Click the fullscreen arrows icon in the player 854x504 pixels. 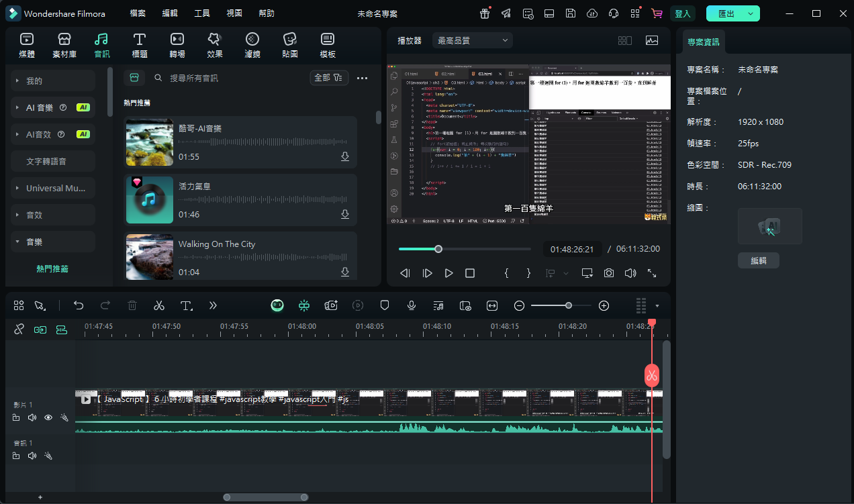point(652,273)
